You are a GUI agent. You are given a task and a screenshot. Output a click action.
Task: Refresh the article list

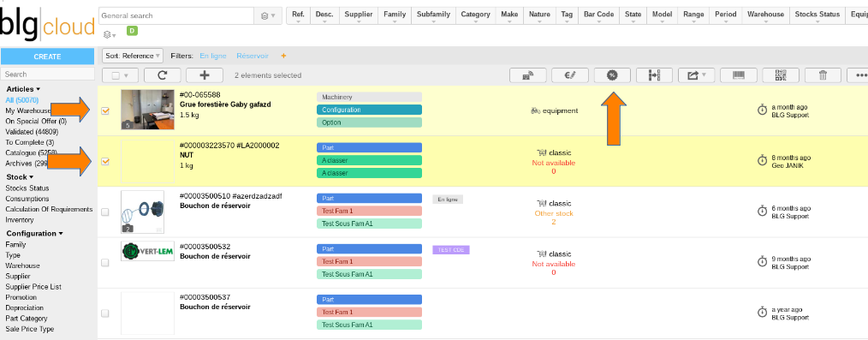coord(162,75)
